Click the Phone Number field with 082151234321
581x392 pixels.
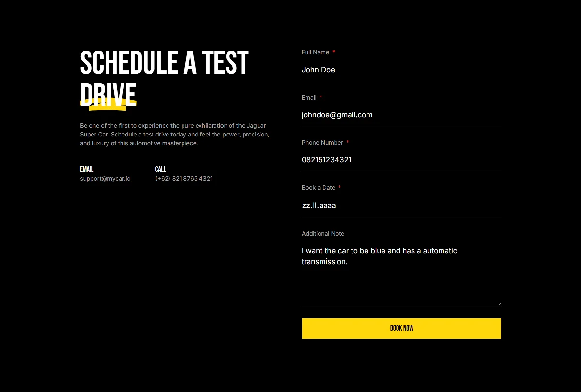[401, 160]
